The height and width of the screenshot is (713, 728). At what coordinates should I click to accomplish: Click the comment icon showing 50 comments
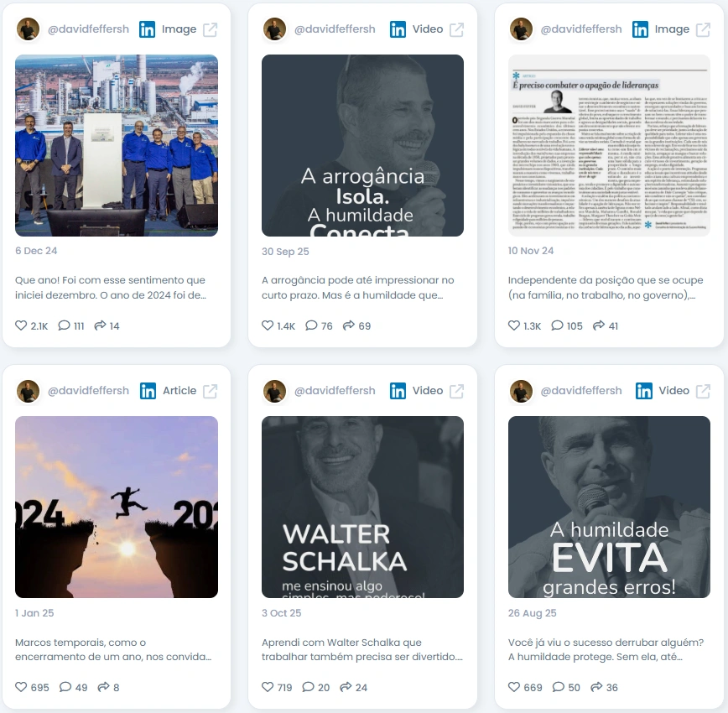coord(558,687)
